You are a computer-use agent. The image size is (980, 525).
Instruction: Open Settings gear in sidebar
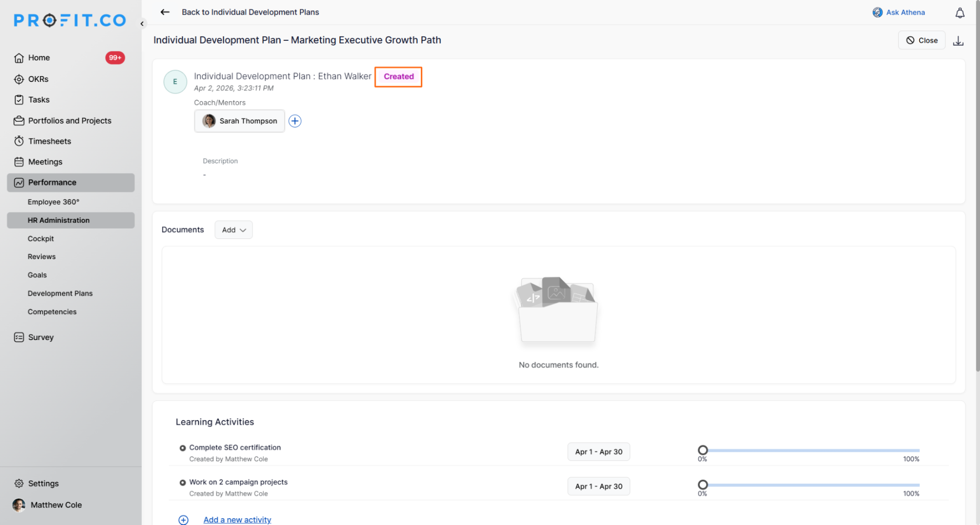pos(19,483)
